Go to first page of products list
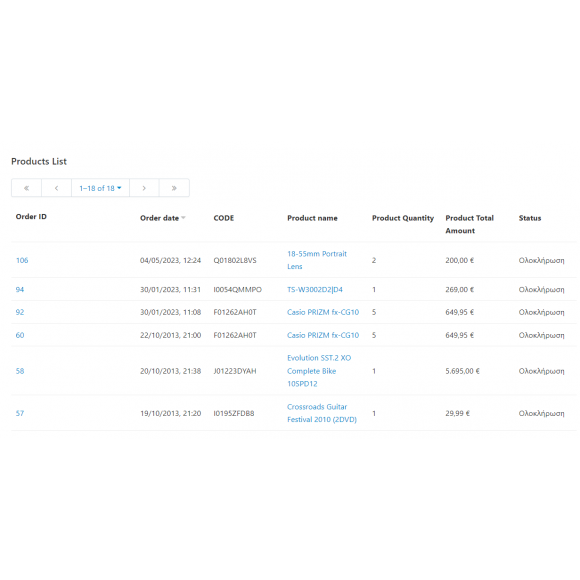 pyautogui.click(x=27, y=188)
